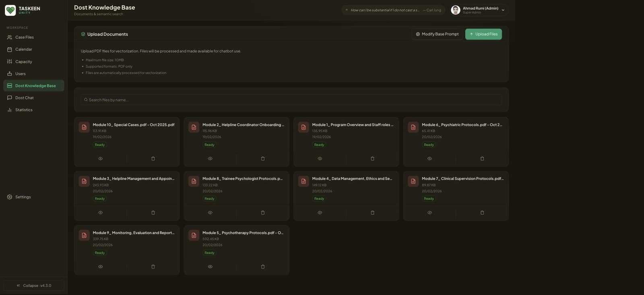Click Ahmad Rumi's profile avatar
644x295 pixels.
[x=456, y=10]
